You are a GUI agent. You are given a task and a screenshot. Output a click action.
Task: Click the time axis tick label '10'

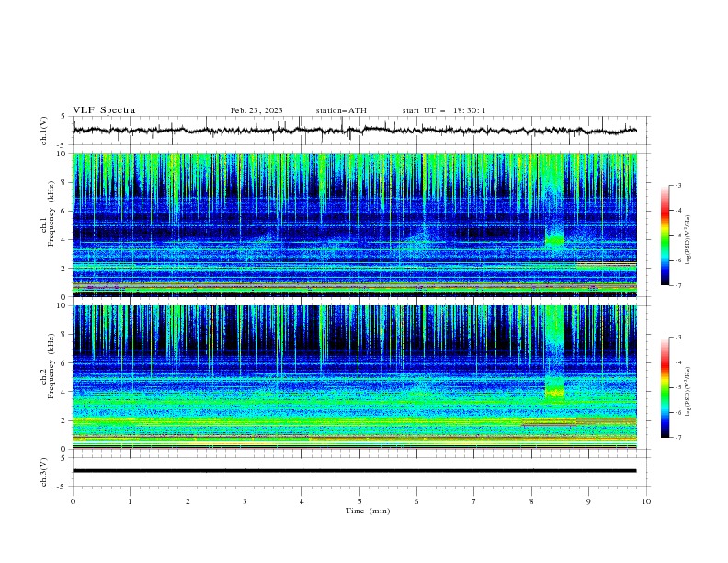point(646,501)
